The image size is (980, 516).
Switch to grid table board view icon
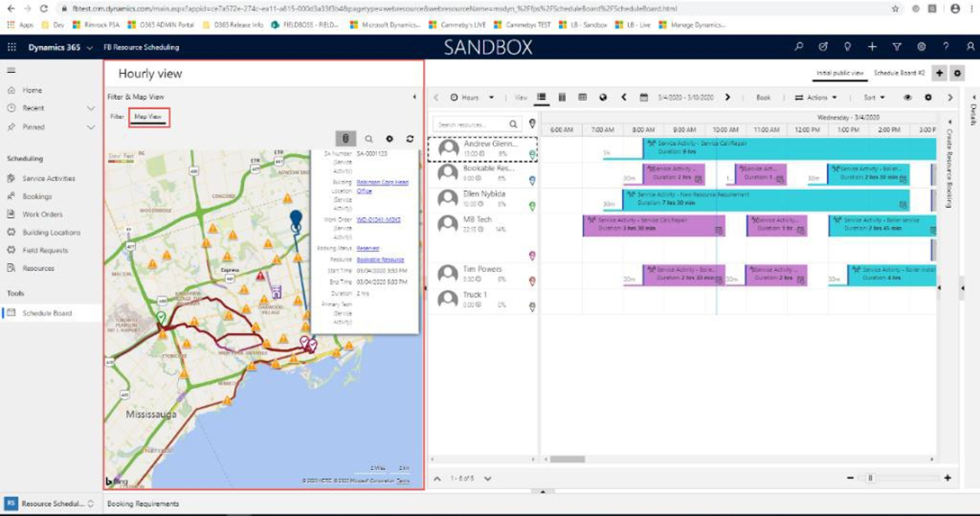(582, 97)
